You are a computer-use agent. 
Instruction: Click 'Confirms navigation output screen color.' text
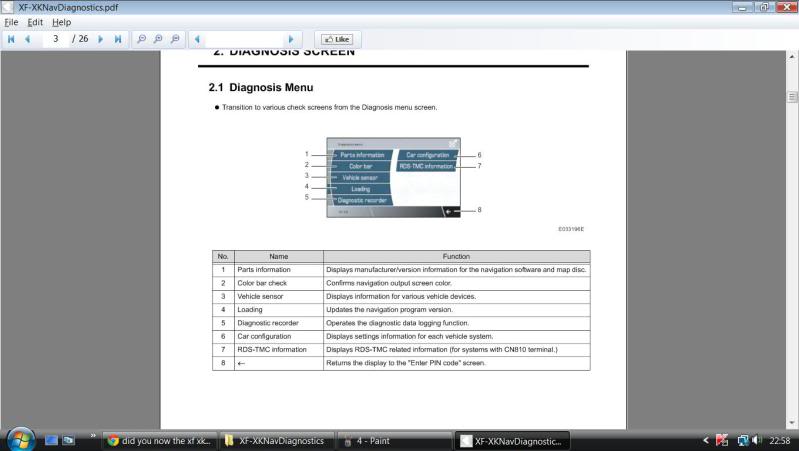click(x=389, y=283)
